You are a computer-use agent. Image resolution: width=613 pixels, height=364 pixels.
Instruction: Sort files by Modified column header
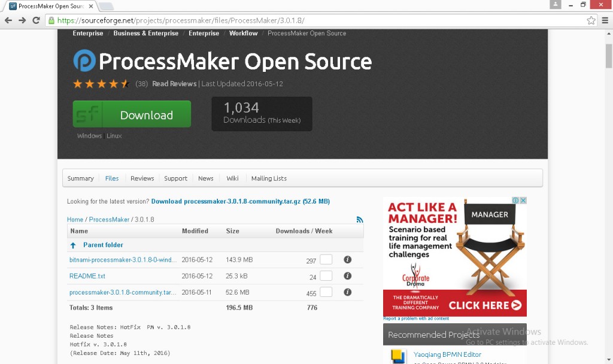tap(195, 231)
